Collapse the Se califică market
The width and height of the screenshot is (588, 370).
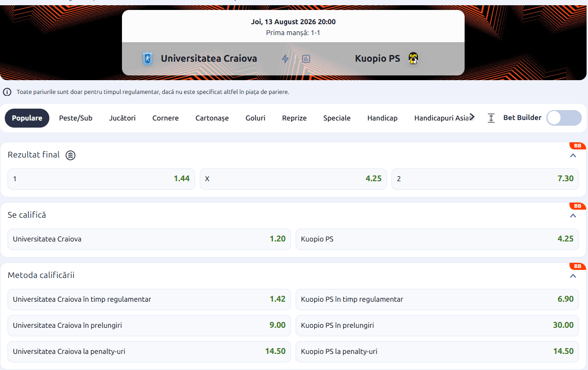[x=573, y=216]
